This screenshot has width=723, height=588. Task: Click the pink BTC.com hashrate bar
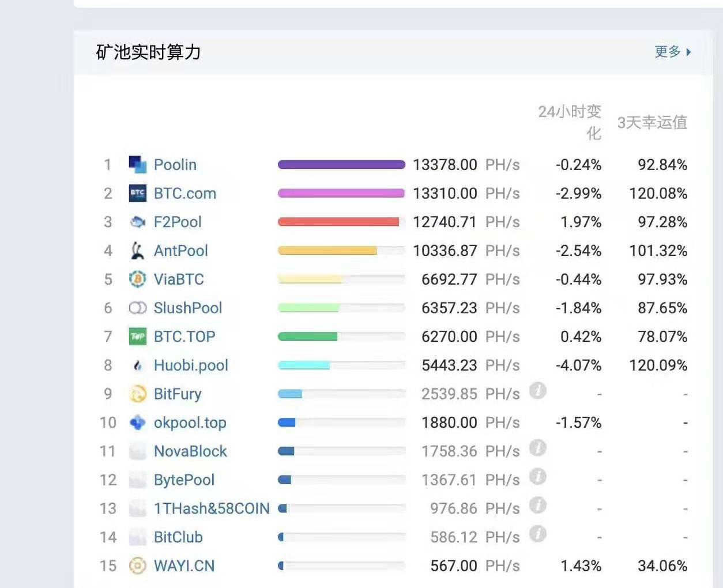tap(341, 193)
